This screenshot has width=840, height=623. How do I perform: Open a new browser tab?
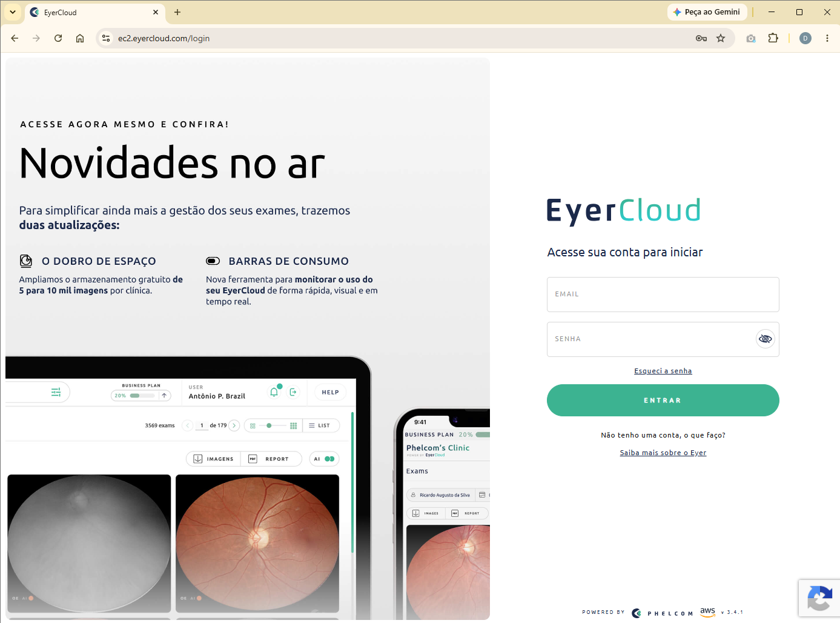coord(177,12)
